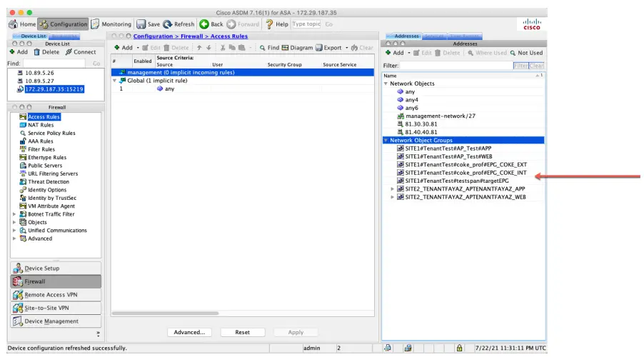Open the Add rule dropdown arrow
644x362 pixels.
[x=138, y=48]
